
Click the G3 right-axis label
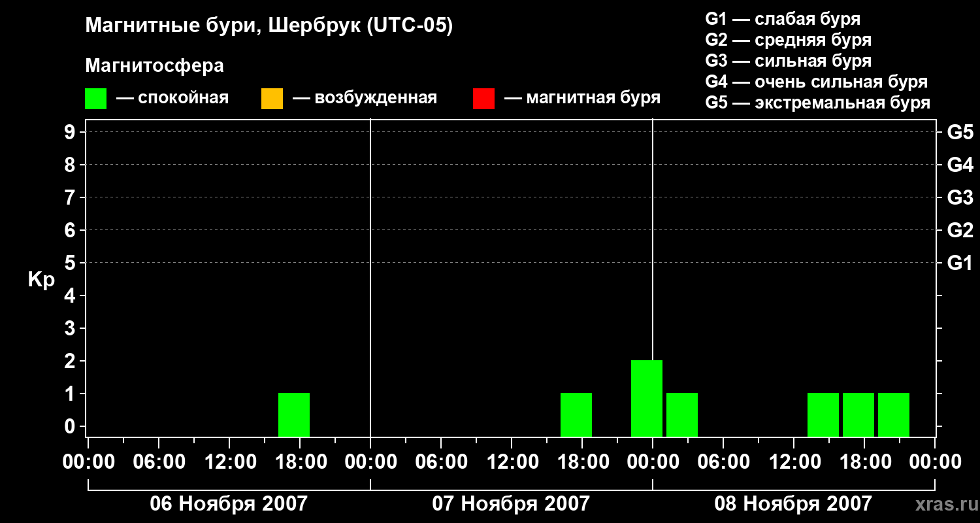pos(960,197)
